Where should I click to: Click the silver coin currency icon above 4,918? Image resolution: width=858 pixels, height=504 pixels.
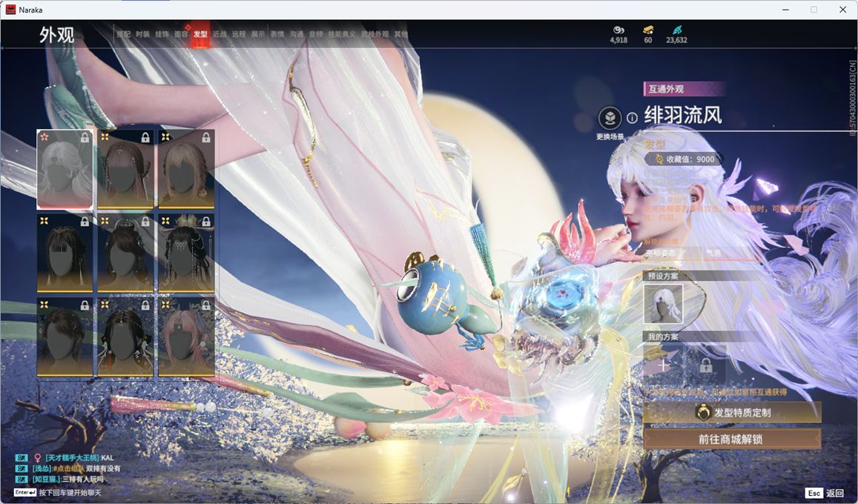point(619,30)
